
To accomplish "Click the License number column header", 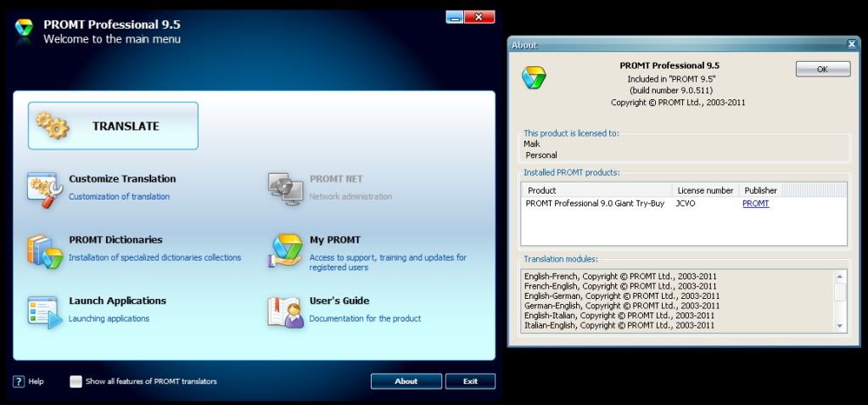I will (x=705, y=190).
